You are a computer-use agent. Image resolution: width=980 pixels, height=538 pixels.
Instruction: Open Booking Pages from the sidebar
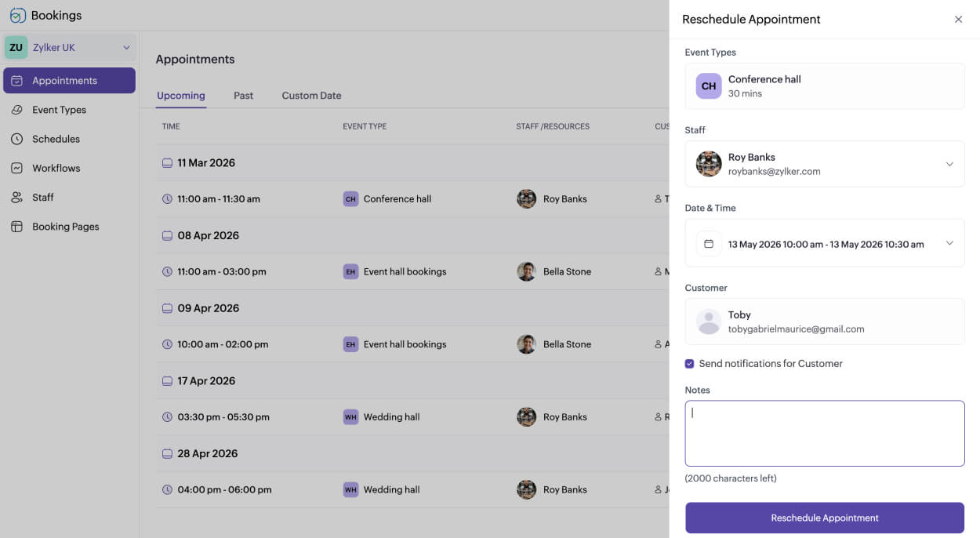click(x=64, y=226)
